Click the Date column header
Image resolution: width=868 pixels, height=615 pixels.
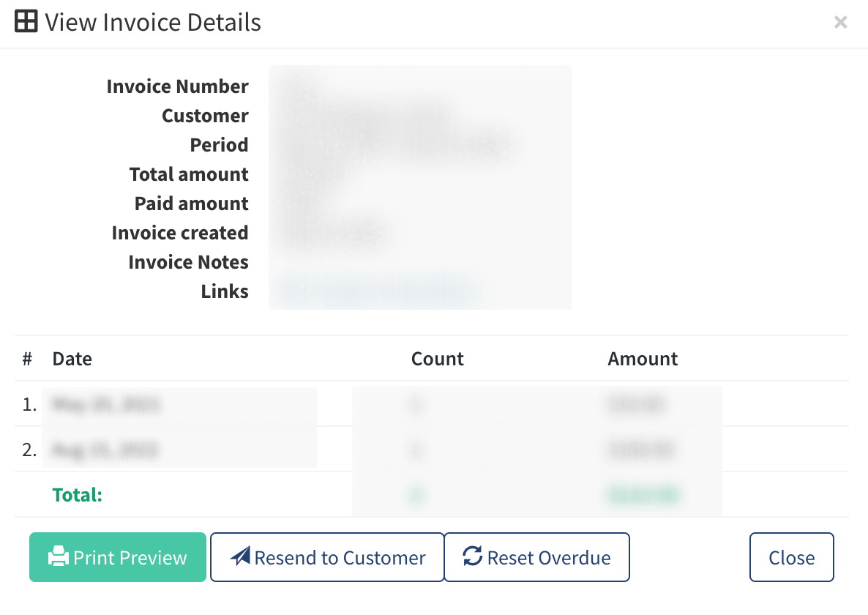pyautogui.click(x=72, y=359)
